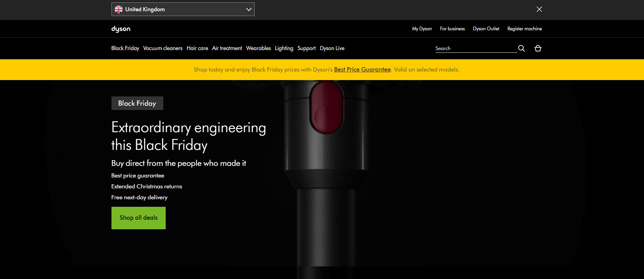Open the Lighting menu

coord(284,48)
